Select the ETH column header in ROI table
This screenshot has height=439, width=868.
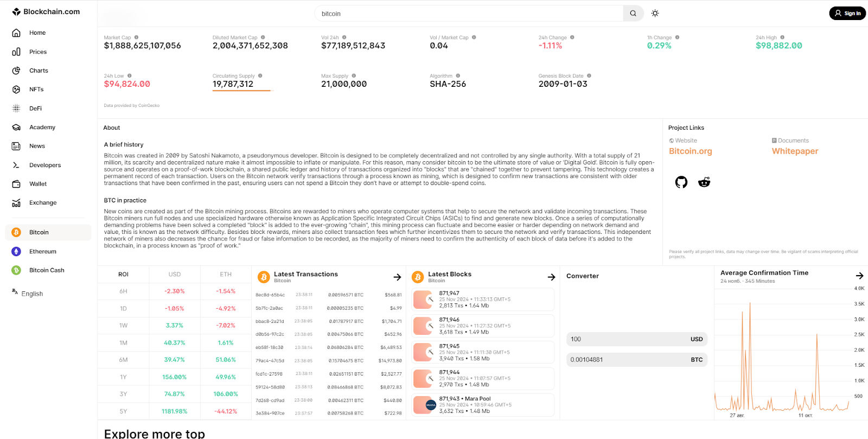[x=226, y=275]
